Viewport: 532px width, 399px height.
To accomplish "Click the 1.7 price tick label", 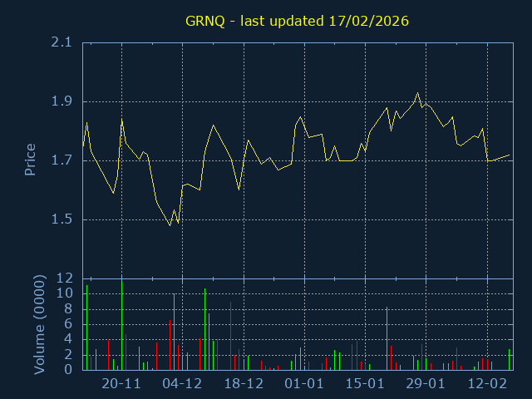I will pyautogui.click(x=61, y=160).
